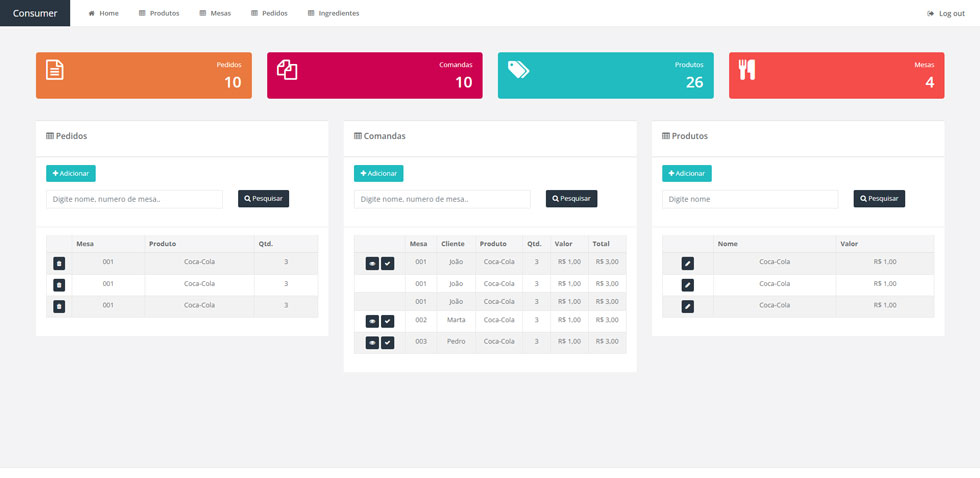980x478 pixels.
Task: View Pedro's comanda with the eye button
Action: [372, 342]
